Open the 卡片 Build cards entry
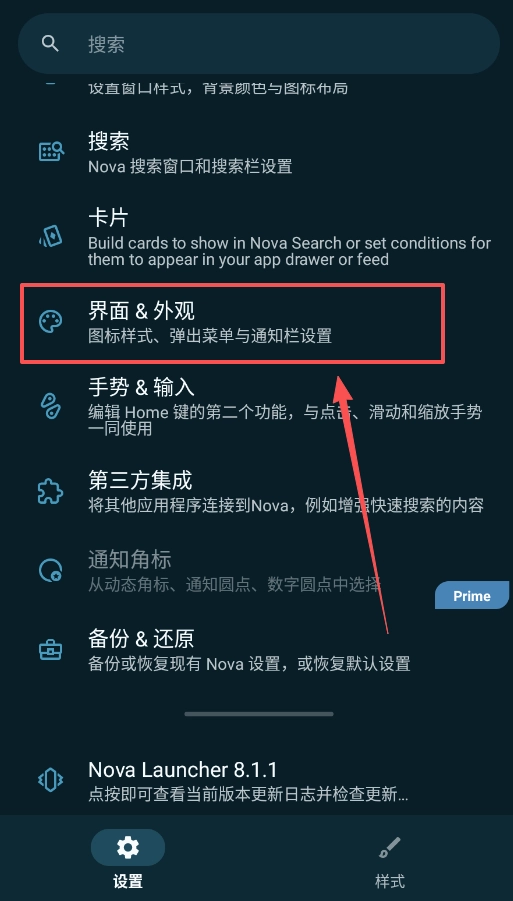 click(x=256, y=236)
